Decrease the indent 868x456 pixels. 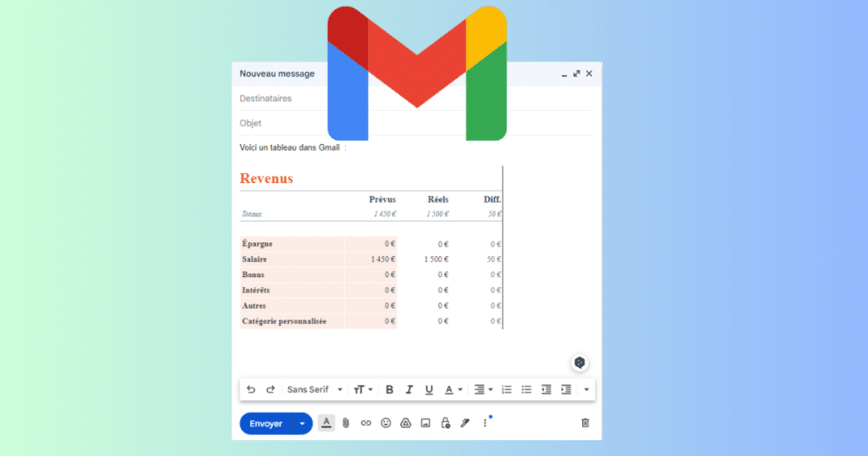[x=547, y=390]
